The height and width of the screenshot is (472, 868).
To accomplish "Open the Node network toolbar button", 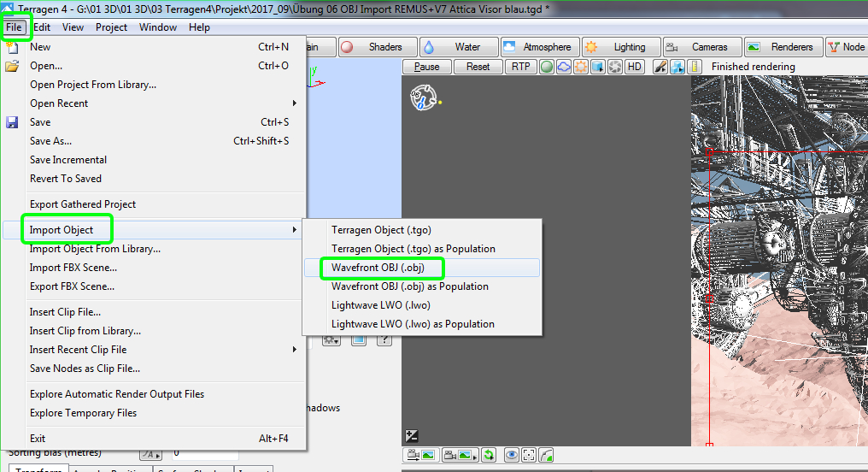I will [847, 48].
